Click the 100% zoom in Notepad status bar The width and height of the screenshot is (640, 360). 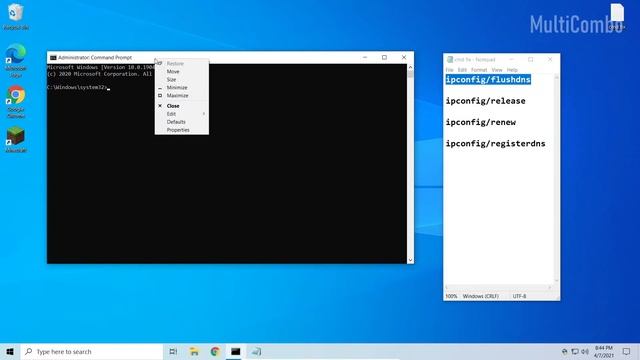[x=451, y=296]
